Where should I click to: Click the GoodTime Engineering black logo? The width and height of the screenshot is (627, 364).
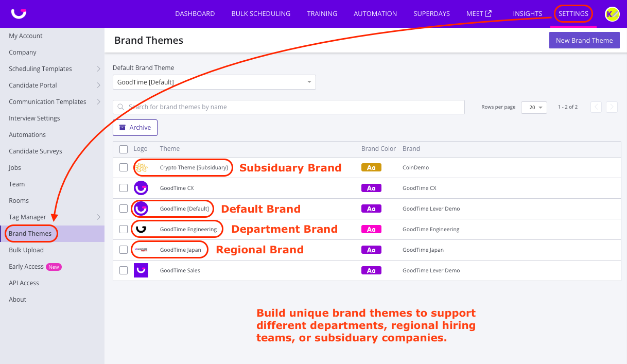click(x=141, y=229)
